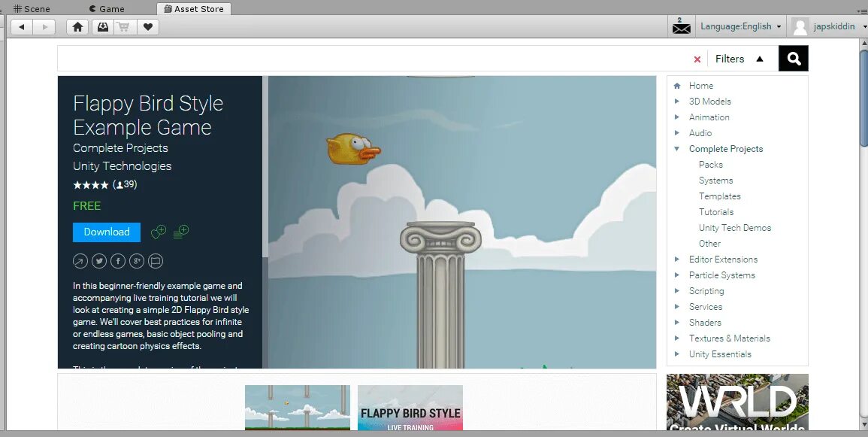Click the user avatar icon
This screenshot has height=437, width=868.
(x=800, y=26)
